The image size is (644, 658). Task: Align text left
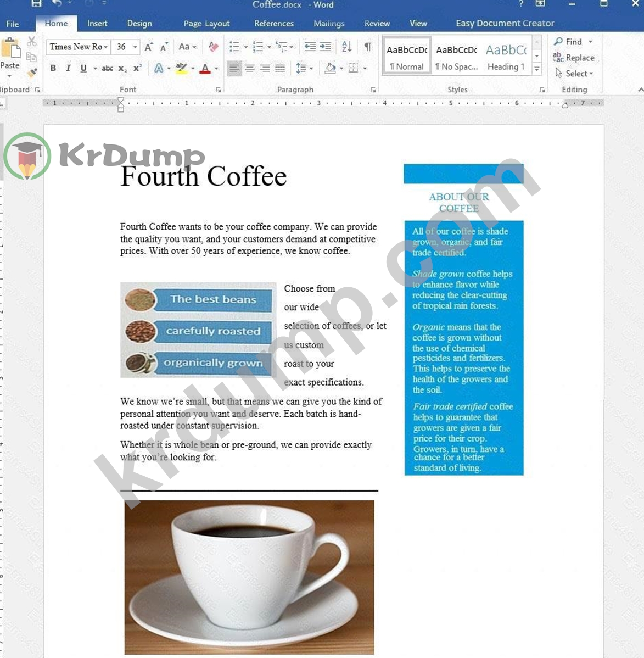[234, 68]
